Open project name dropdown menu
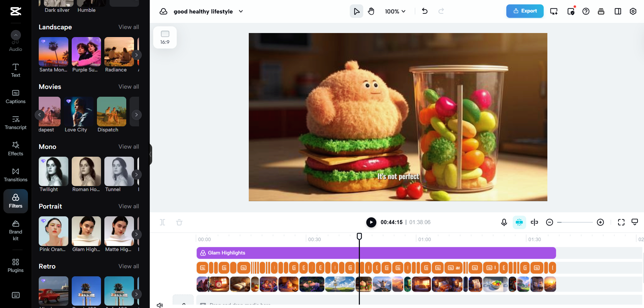 [241, 11]
